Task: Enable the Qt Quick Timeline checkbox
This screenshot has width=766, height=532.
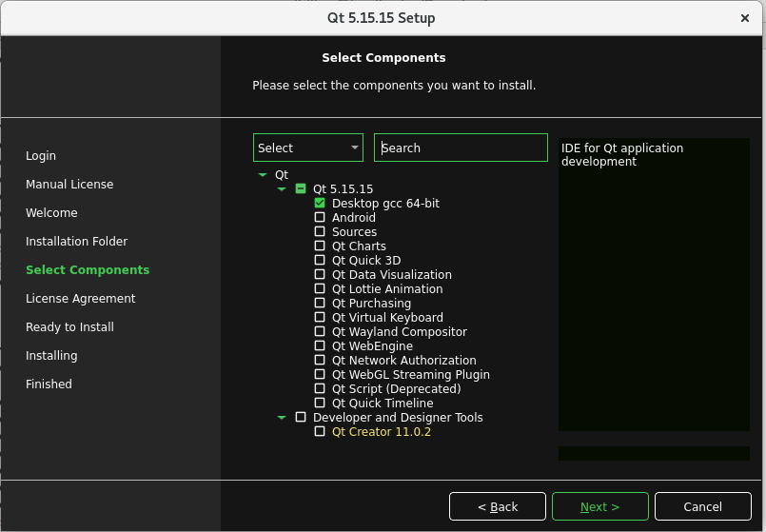Action: tap(320, 403)
